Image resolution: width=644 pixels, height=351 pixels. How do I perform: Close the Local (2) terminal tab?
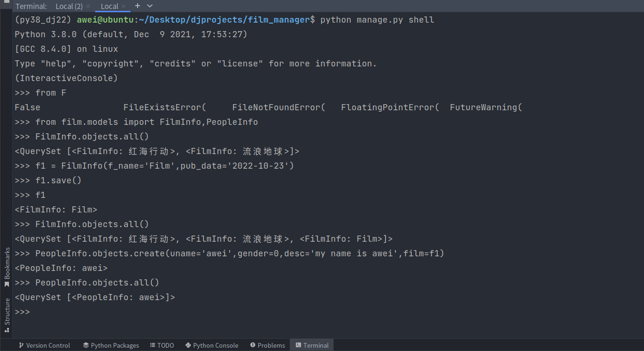tap(88, 6)
